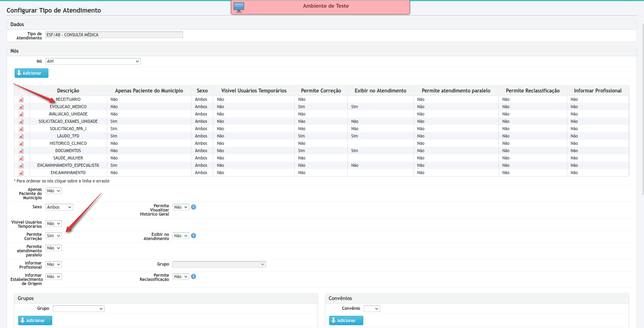The image size is (644, 328).
Task: Expand the Sexo dropdown set to Ambos
Action: point(59,207)
